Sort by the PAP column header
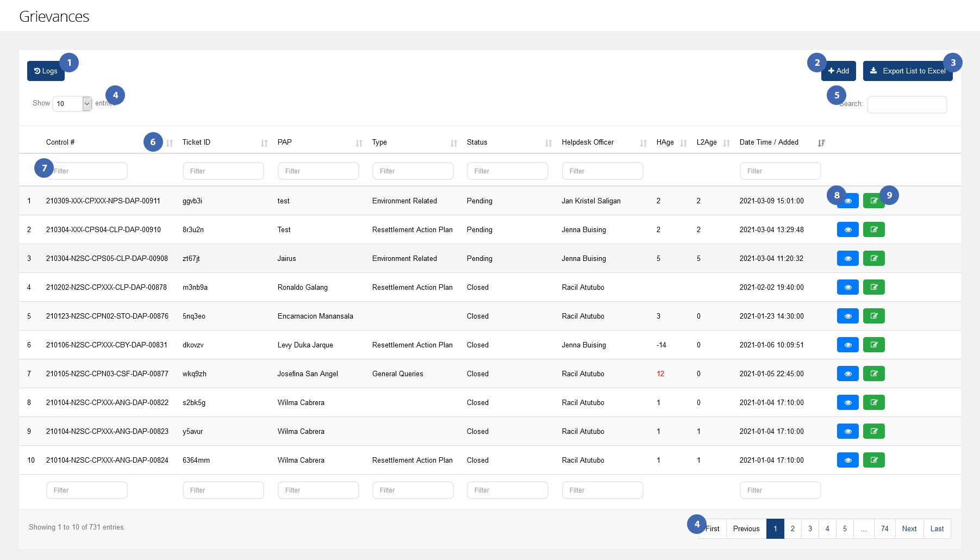 pos(285,142)
